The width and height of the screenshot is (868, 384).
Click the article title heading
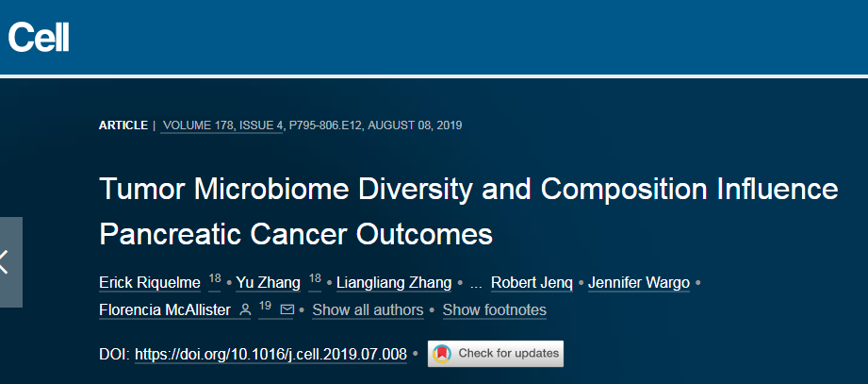pos(468,212)
